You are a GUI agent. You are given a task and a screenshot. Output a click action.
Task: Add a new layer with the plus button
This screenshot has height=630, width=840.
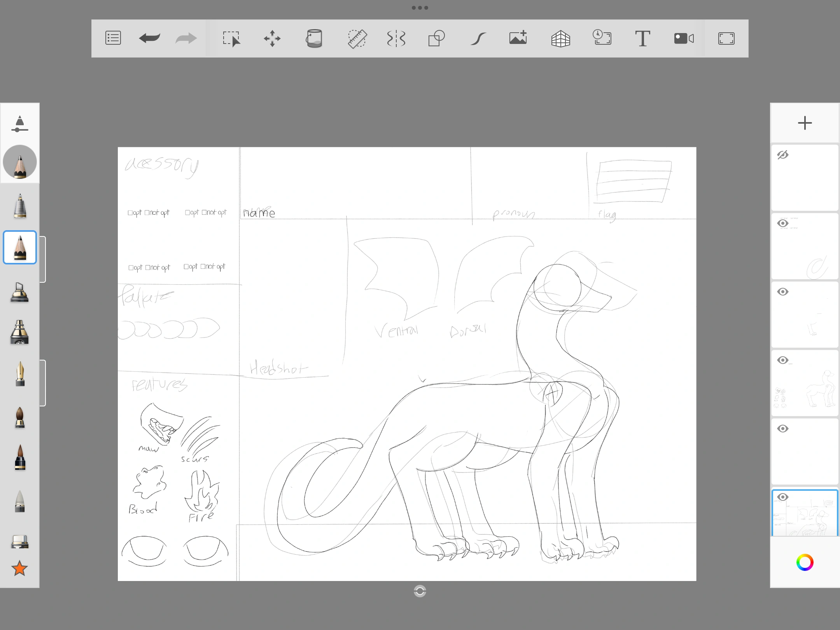coord(805,123)
